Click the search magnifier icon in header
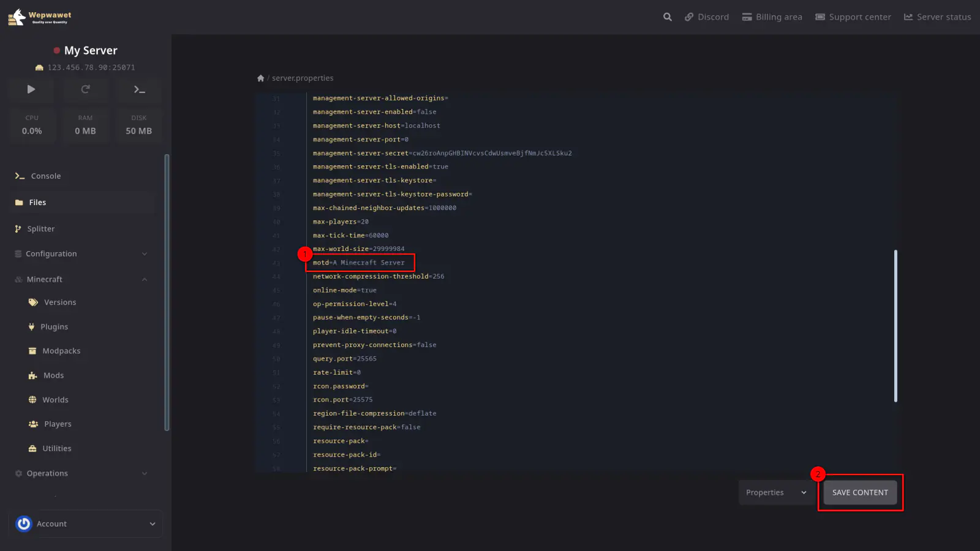 [x=667, y=17]
